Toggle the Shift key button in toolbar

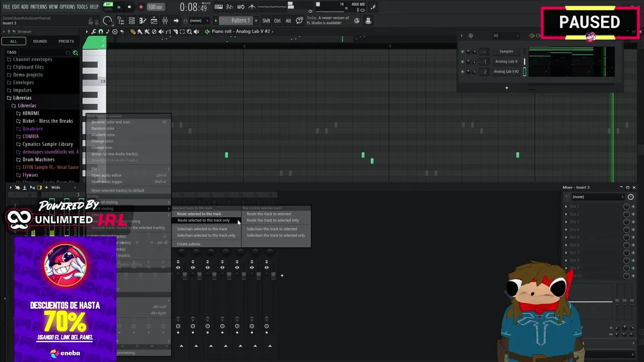(266, 21)
